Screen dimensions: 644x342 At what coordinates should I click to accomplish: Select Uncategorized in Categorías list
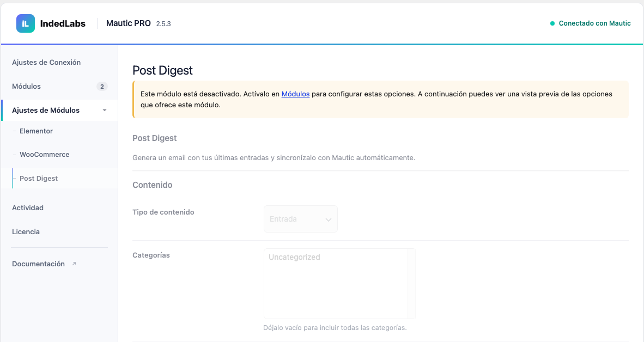click(x=294, y=257)
